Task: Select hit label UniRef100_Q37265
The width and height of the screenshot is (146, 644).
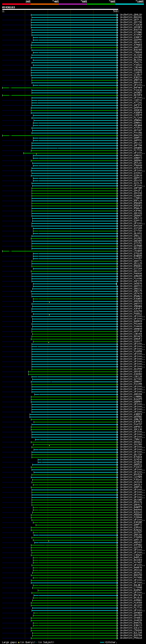Action: point(131,228)
